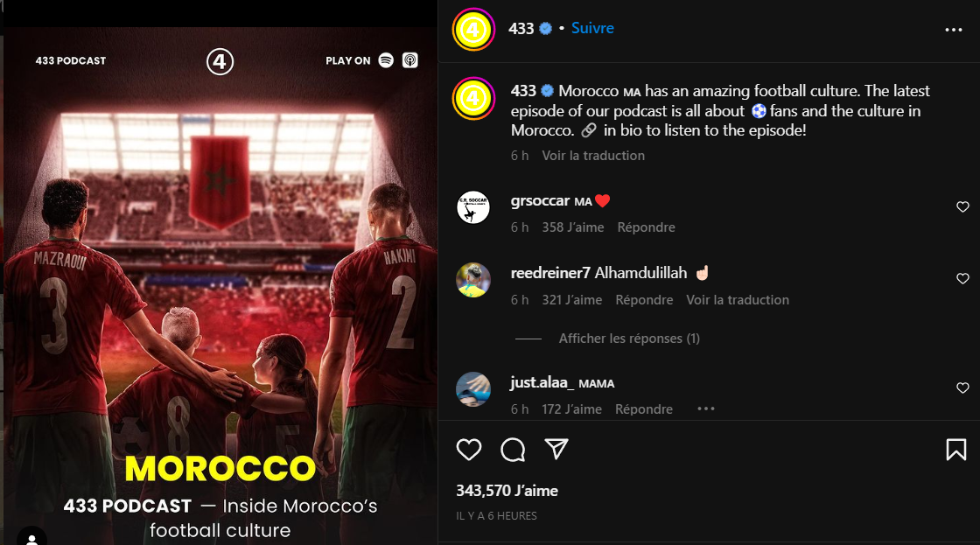Follow 433 with the Suivre link
980x545 pixels.
[592, 28]
